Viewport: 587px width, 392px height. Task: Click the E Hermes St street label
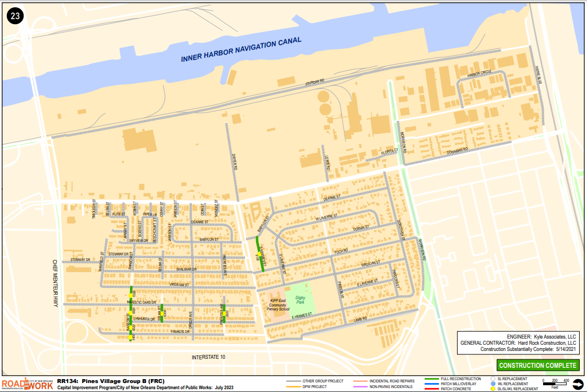302,317
